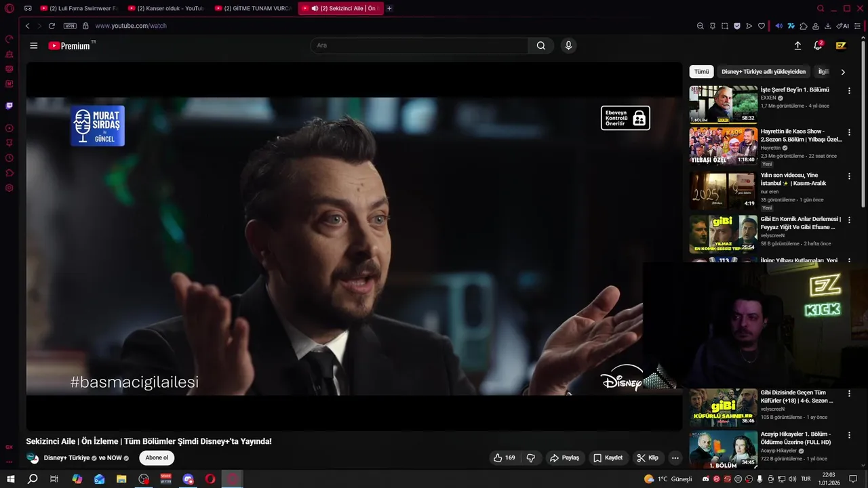This screenshot has height=488, width=868.
Task: Open Disney+ Türkiye channel name link
Action: pos(66,457)
